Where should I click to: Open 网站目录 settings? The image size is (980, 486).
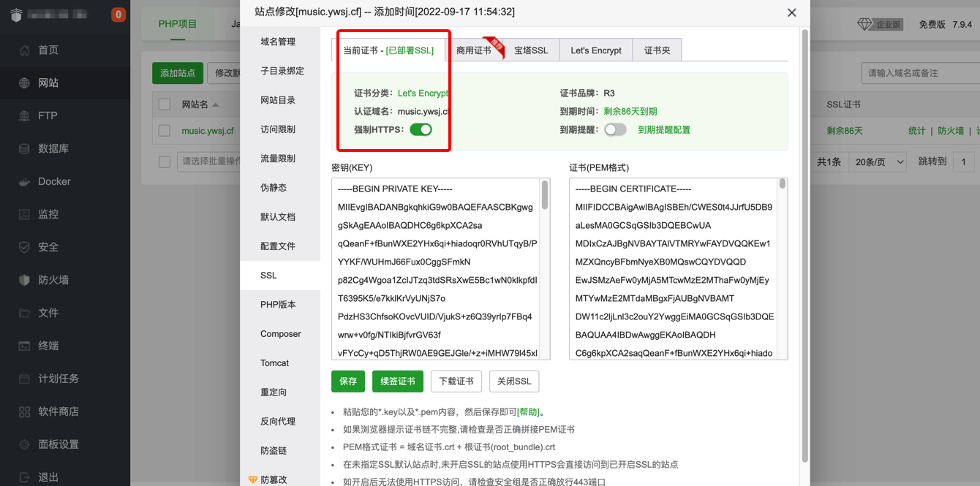(280, 100)
